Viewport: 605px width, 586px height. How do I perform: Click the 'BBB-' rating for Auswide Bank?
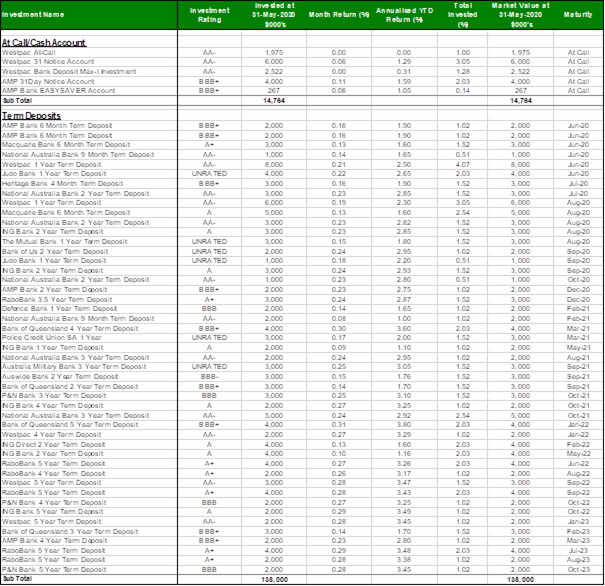point(209,377)
